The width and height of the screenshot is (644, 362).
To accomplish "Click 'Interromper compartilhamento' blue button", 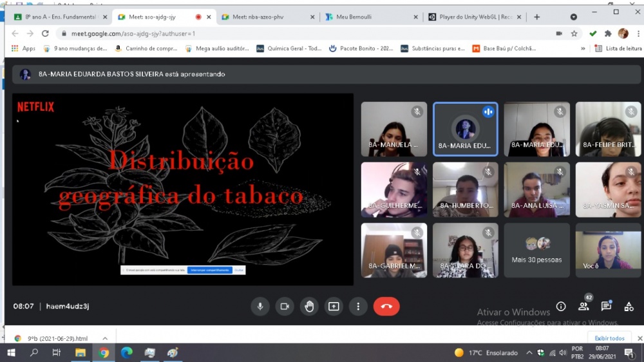I will pos(210,270).
